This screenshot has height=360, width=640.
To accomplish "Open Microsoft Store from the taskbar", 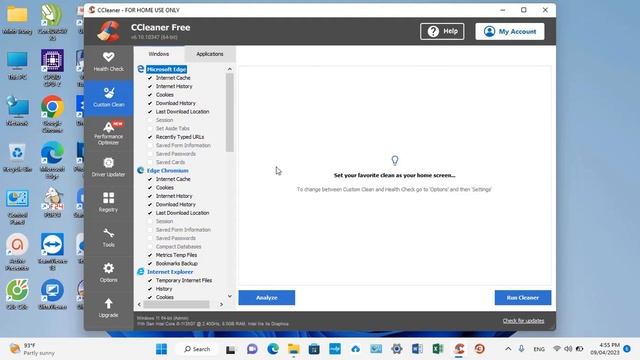I will pyautogui.click(x=314, y=349).
